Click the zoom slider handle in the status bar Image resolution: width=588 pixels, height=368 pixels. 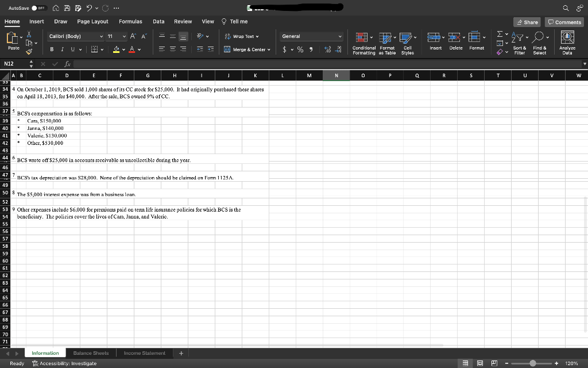(532, 363)
